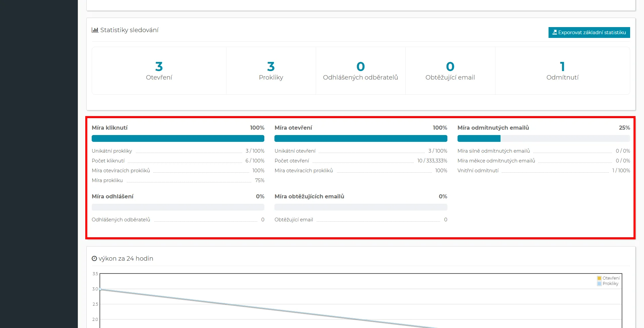Click the Míra otevření progress bar
The image size is (644, 328).
(361, 138)
